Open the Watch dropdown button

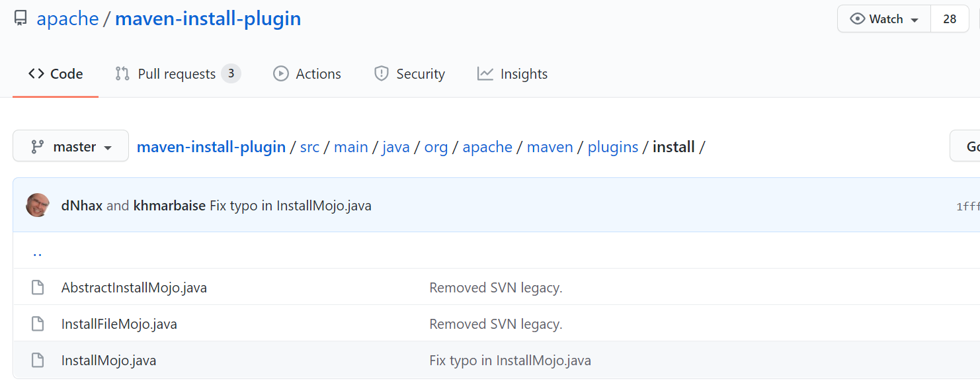point(884,19)
